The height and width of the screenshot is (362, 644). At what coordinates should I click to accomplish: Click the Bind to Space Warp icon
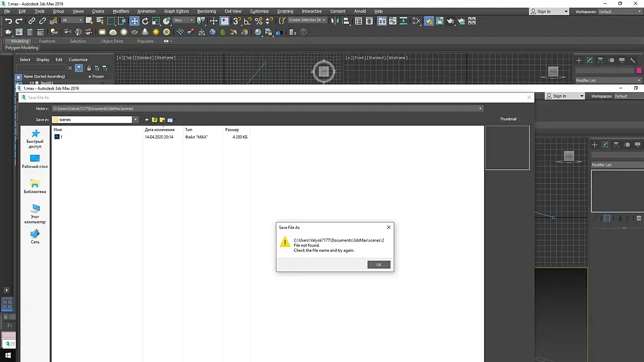53,21
